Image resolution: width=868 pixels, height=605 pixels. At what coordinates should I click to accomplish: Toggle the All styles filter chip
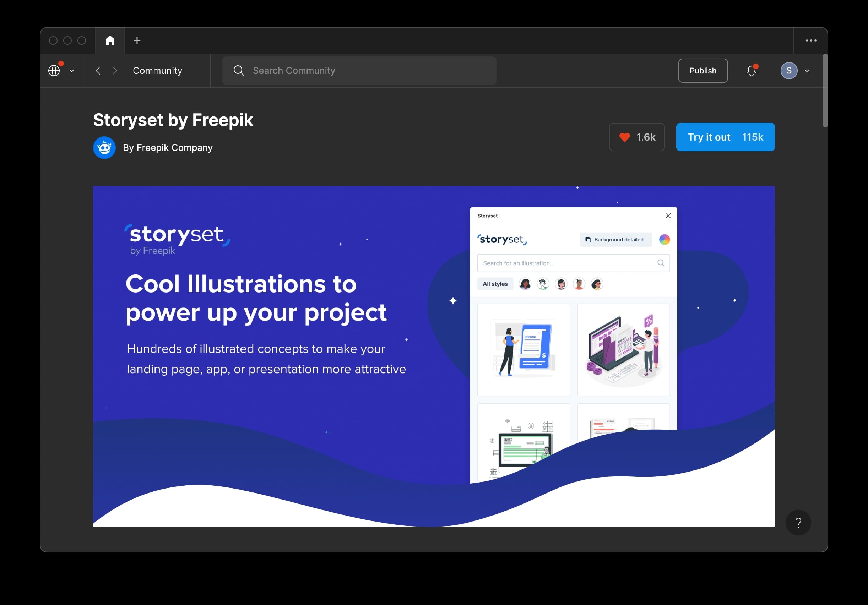495,284
